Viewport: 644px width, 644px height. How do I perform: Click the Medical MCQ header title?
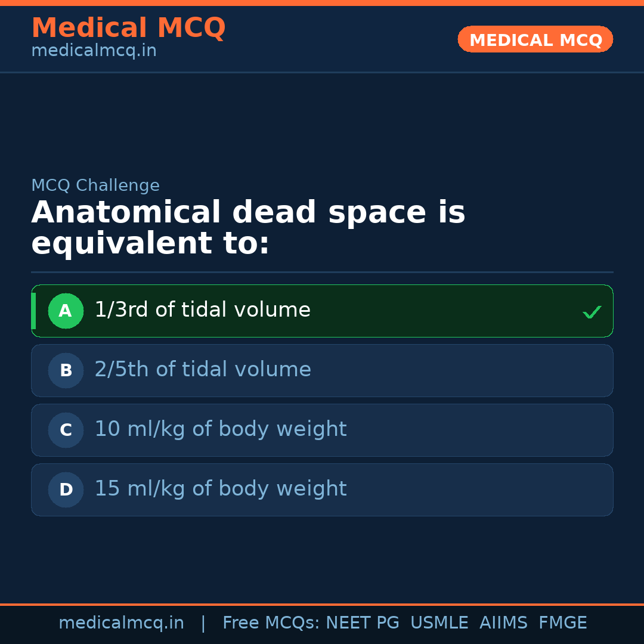(x=128, y=28)
